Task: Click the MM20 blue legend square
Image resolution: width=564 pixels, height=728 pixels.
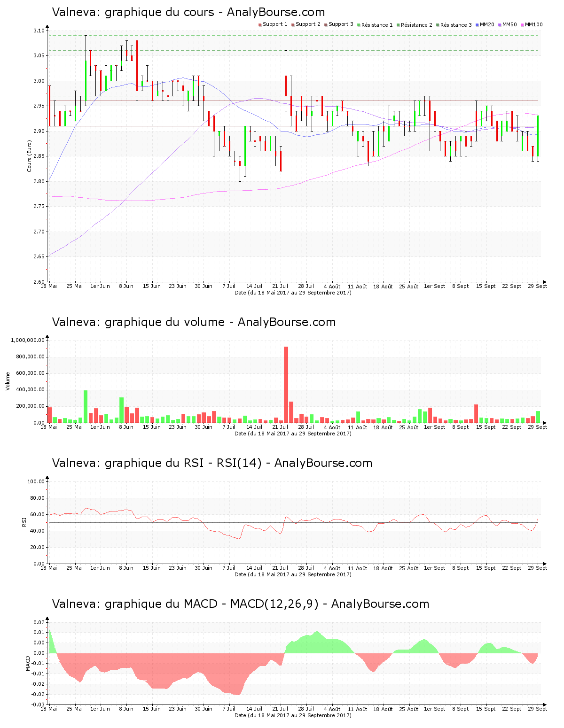Action: pos(478,24)
